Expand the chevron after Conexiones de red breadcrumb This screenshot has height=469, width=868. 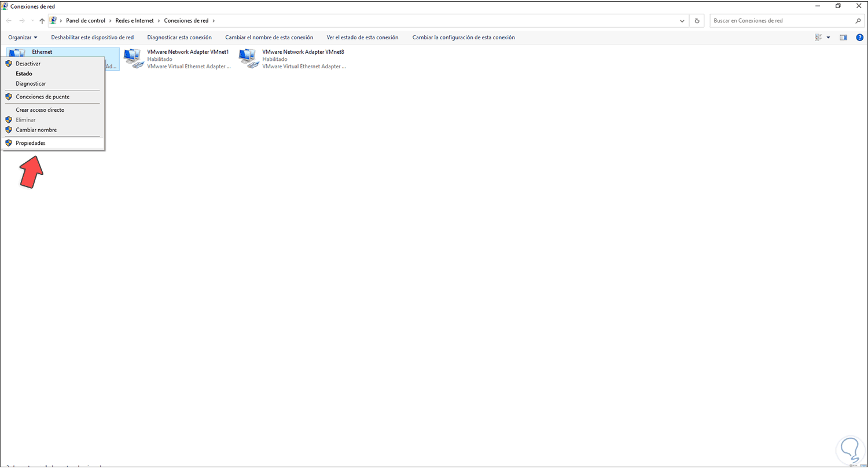tap(214, 21)
